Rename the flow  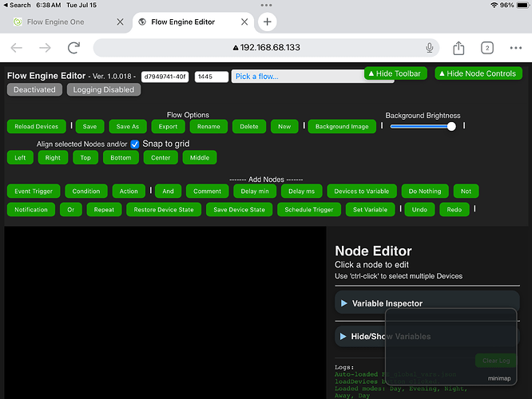pyautogui.click(x=208, y=126)
